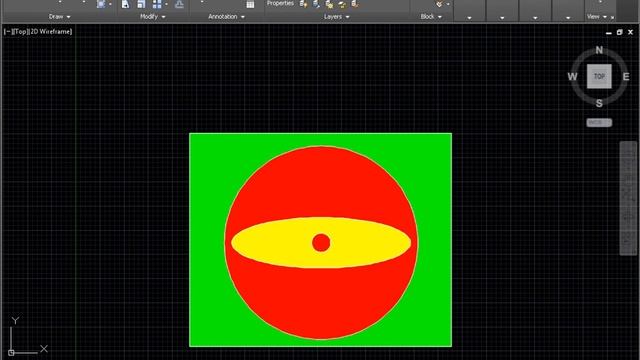
Task: Click the N compass direction on ViewCube
Action: pyautogui.click(x=599, y=50)
